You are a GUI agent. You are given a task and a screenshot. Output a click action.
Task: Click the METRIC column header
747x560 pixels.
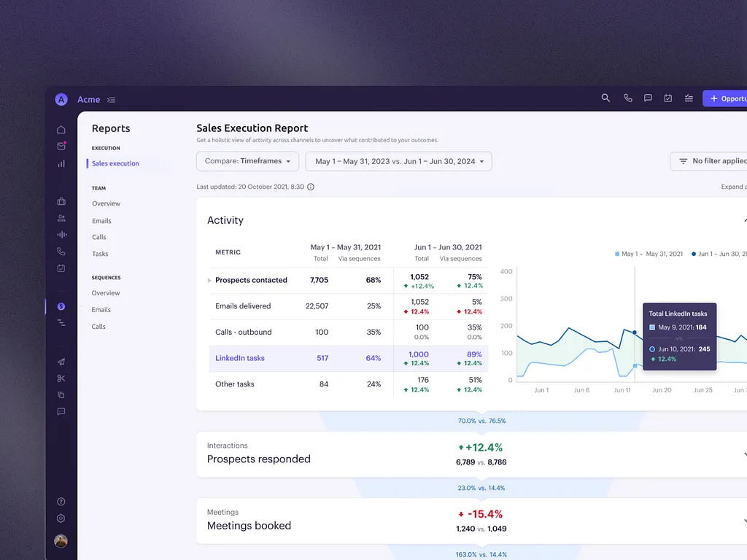coord(228,252)
